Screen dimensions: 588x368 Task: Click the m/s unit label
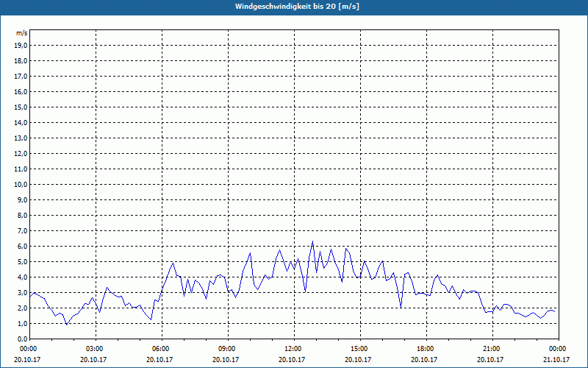pyautogui.click(x=21, y=33)
